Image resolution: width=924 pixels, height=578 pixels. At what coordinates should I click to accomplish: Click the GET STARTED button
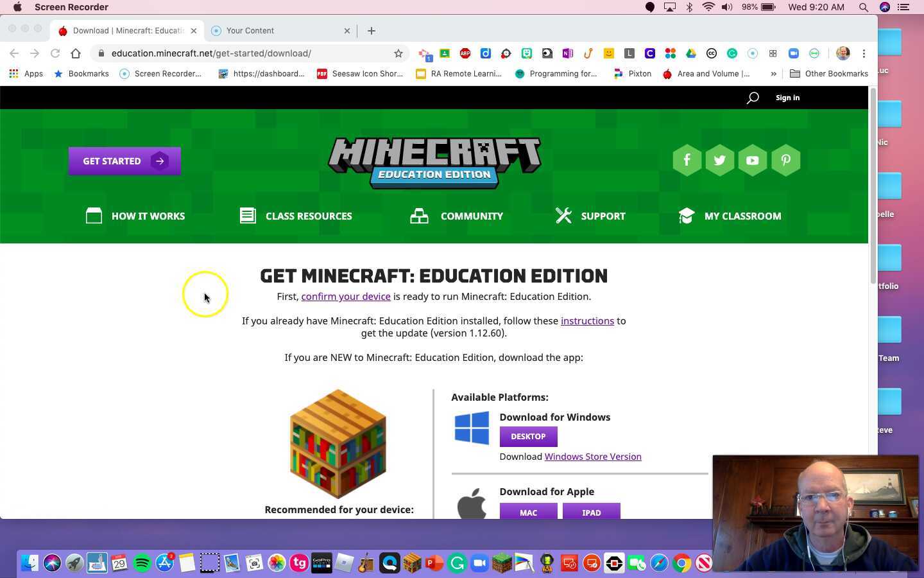124,161
